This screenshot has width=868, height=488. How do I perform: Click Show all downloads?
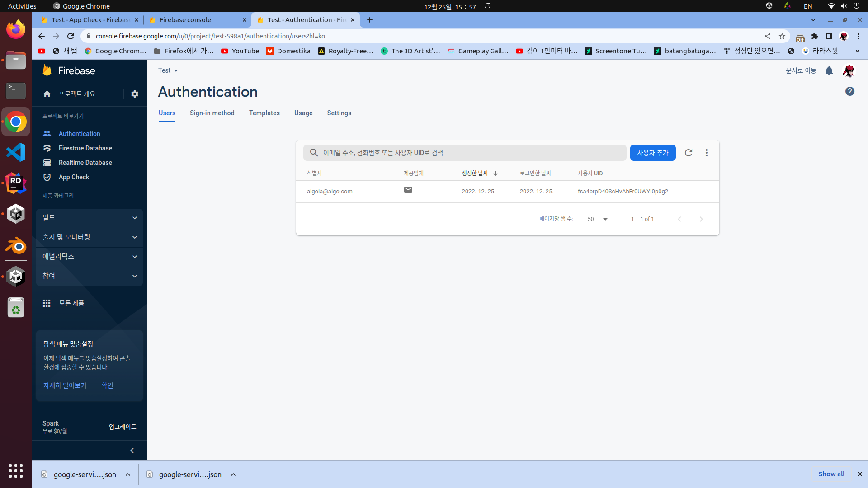831,474
